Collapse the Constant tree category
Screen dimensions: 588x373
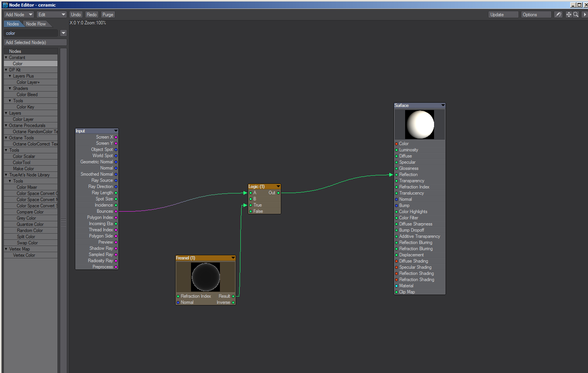6,58
